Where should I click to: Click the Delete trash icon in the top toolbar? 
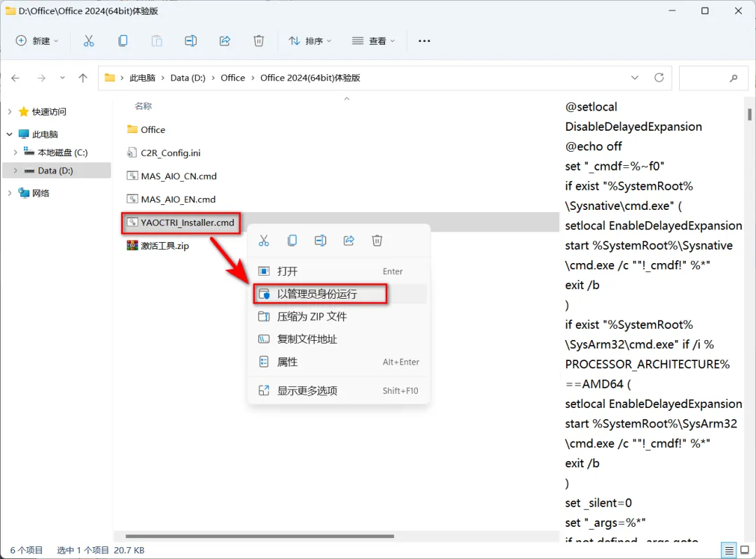pos(259,41)
